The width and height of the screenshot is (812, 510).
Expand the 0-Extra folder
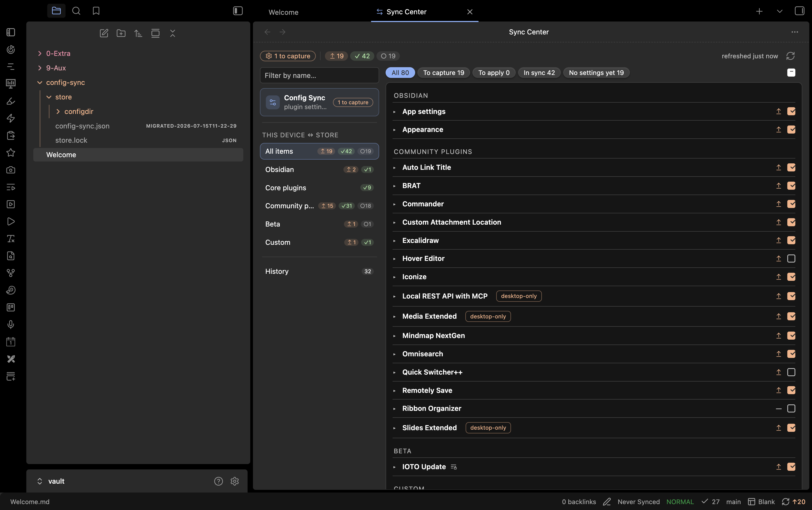(40, 53)
